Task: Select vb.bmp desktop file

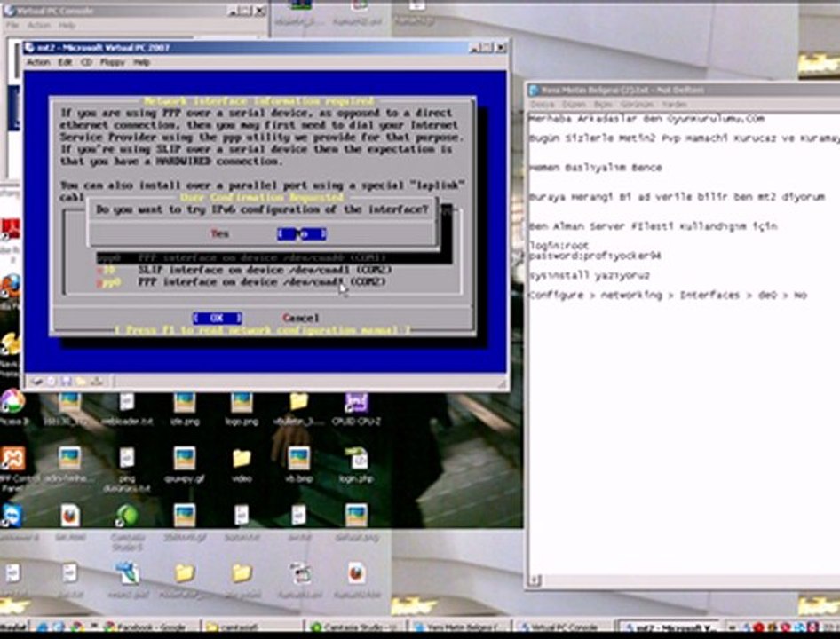Action: pos(299,466)
